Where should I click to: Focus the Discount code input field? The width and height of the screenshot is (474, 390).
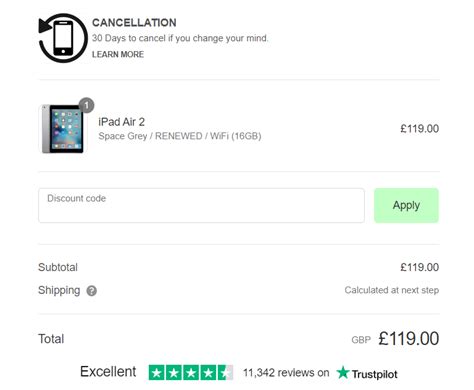click(201, 205)
